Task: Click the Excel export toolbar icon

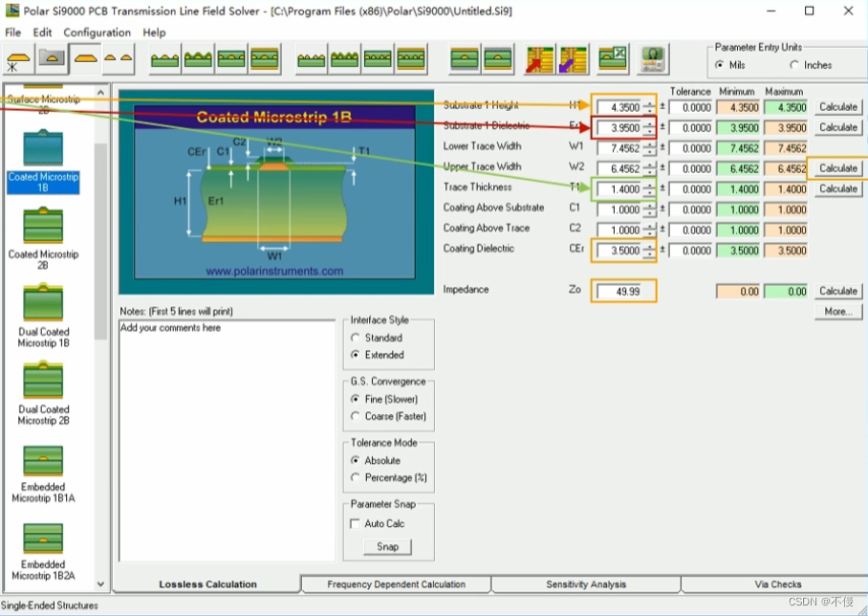Action: [x=613, y=59]
